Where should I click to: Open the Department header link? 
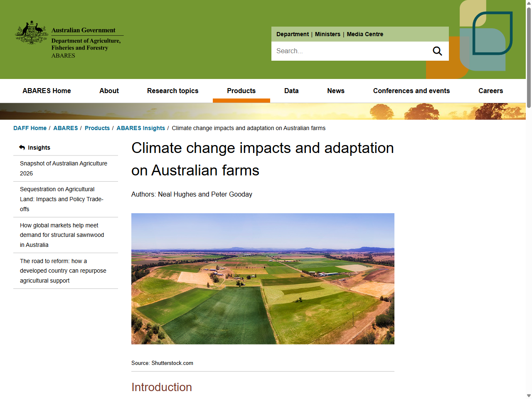pos(293,34)
